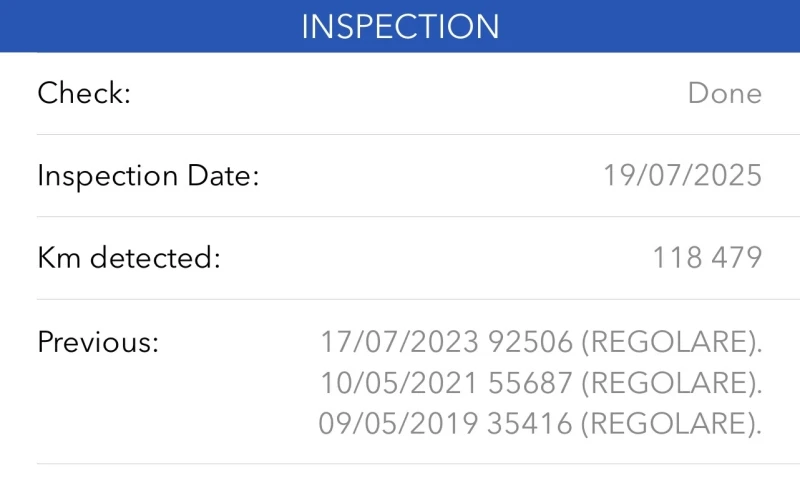
Task: Tap the INSPECTION header title
Action: 400,26
